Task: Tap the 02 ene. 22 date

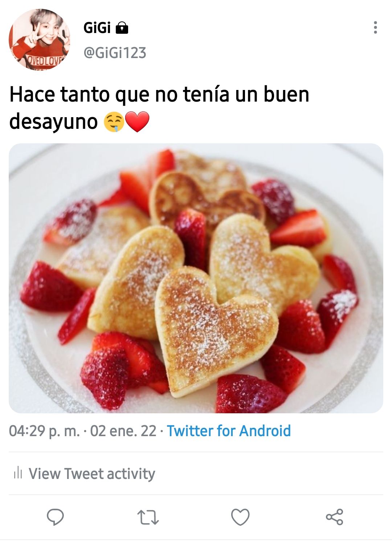Action: pyautogui.click(x=123, y=431)
